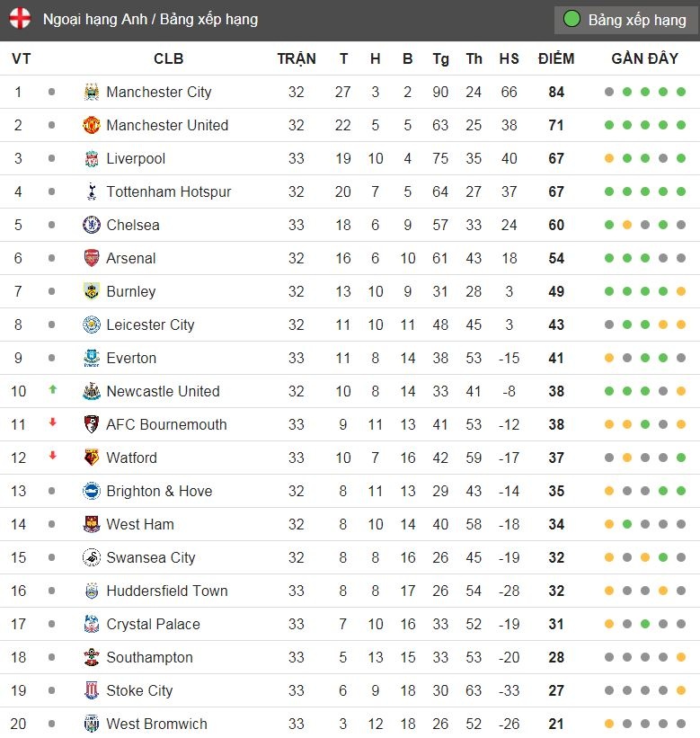Click the Watford club crest icon
The height and width of the screenshot is (738, 700).
coord(91,458)
